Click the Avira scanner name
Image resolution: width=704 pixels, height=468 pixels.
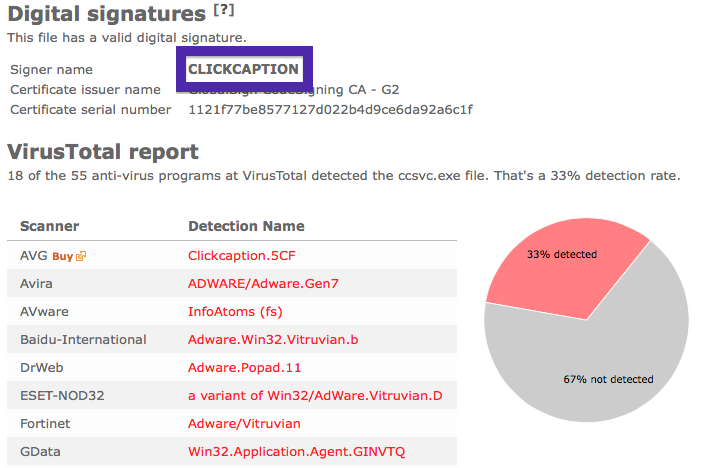pyautogui.click(x=36, y=283)
